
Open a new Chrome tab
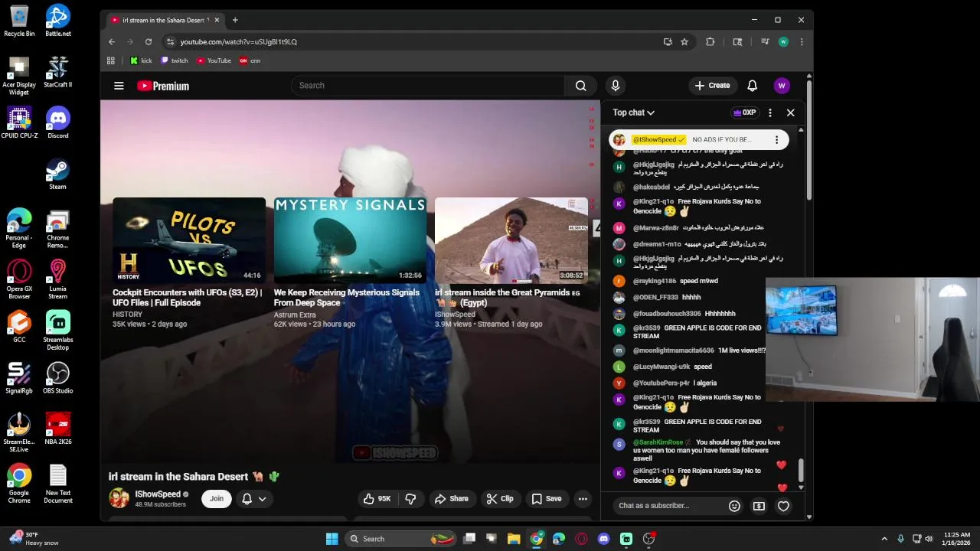(235, 20)
